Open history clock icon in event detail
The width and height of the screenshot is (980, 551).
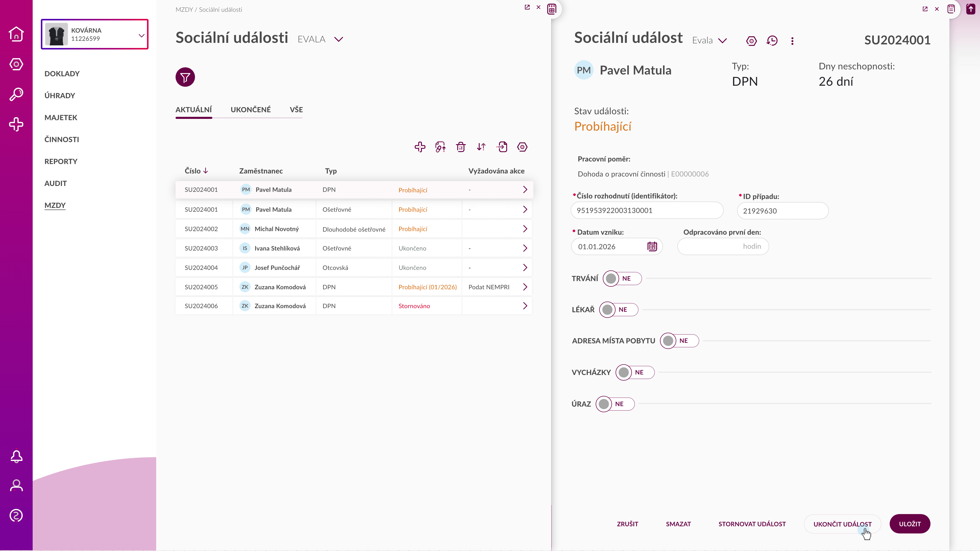pos(772,41)
